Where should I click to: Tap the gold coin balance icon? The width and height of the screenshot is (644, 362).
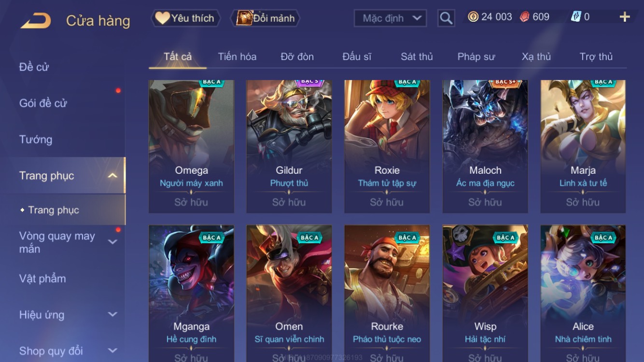point(473,17)
